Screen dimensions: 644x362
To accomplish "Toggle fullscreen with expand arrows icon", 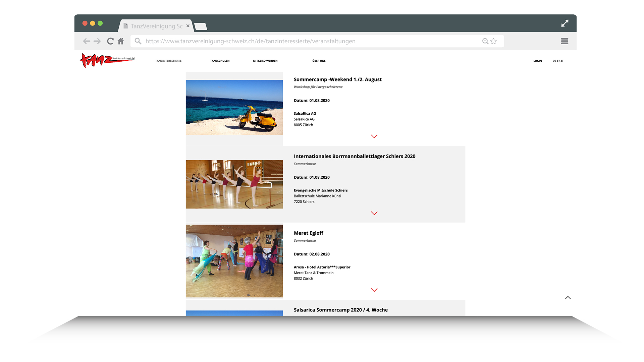I will coord(565,23).
